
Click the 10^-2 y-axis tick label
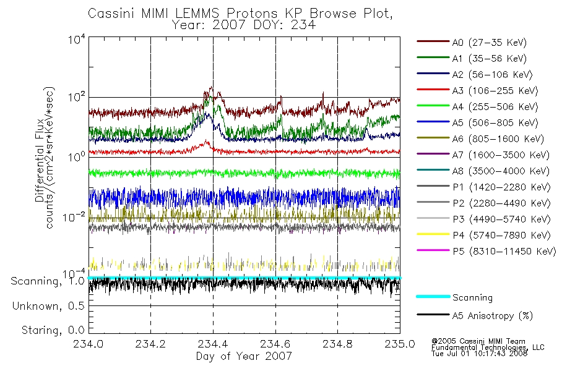74,217
